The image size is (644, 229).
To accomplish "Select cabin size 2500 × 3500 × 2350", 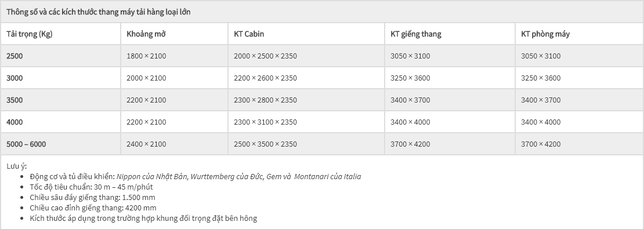I will point(265,144).
